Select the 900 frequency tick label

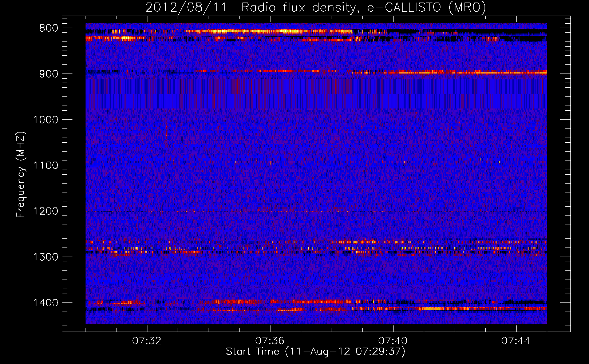click(x=49, y=74)
